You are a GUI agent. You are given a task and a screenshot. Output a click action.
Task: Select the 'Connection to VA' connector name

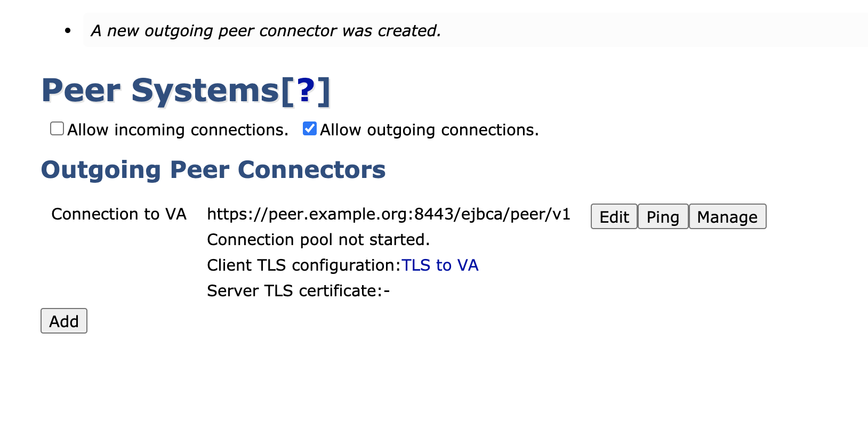click(x=119, y=214)
